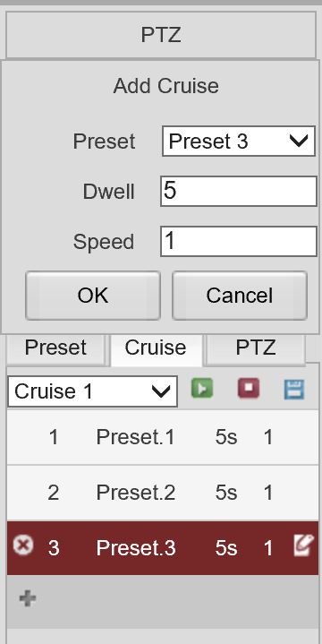Select the Preset.1 cruise row
This screenshot has height=644, width=322.
pos(163,437)
